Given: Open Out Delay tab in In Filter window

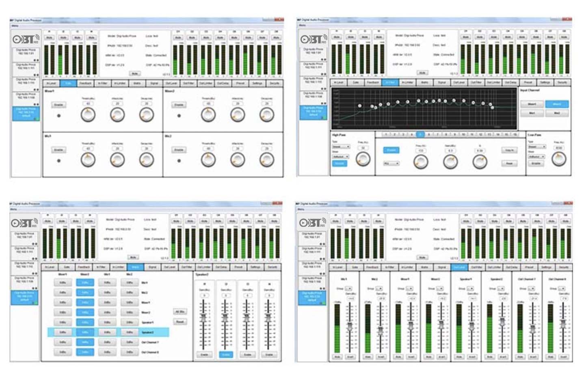Looking at the screenshot, I should tap(511, 82).
